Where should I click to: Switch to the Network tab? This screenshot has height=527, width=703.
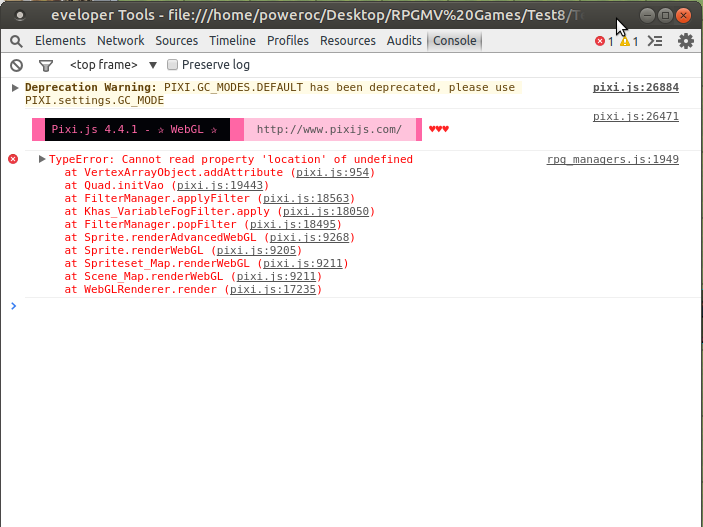coord(120,41)
